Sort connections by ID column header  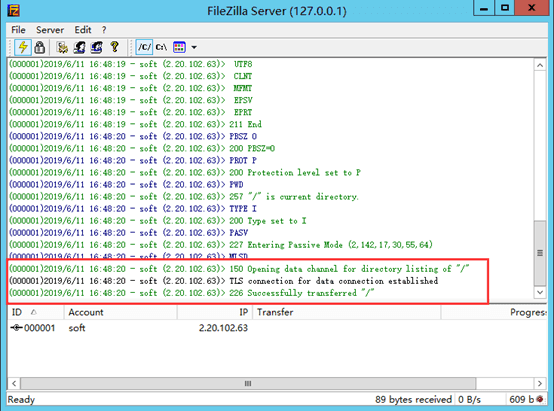35,312
